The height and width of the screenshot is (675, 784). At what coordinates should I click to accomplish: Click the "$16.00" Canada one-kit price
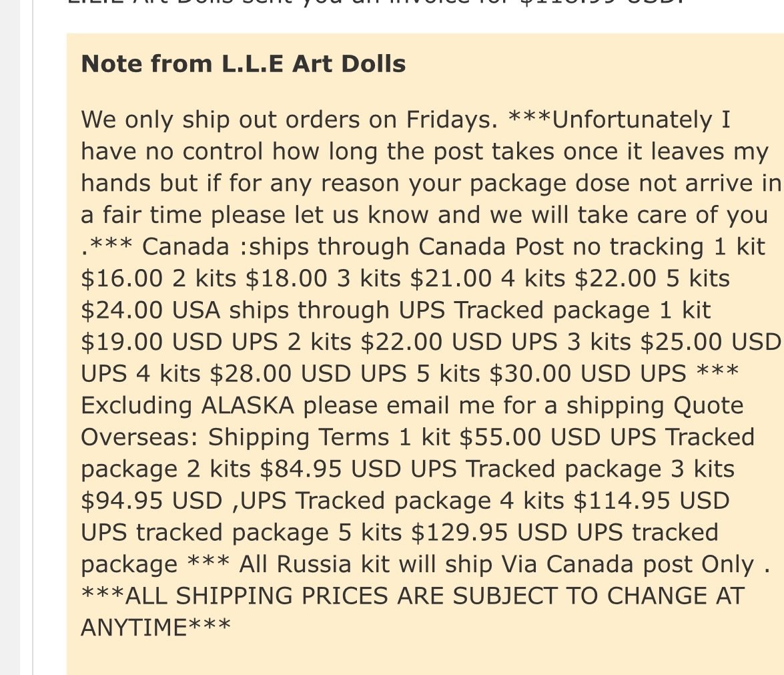pyautogui.click(x=121, y=278)
